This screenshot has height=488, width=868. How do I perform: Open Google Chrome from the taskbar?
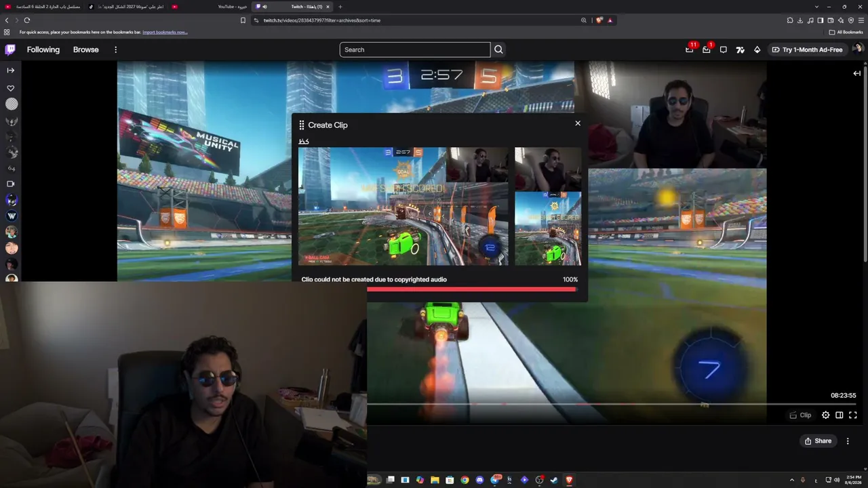(x=465, y=480)
